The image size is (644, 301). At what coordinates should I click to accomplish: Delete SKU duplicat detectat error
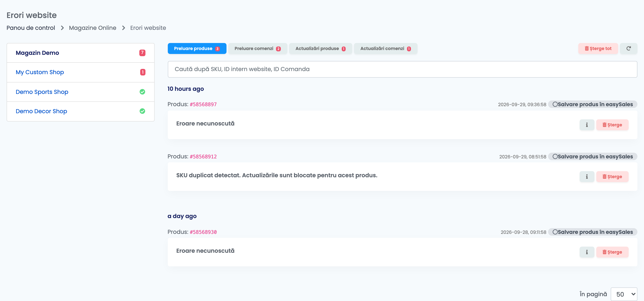(x=612, y=177)
